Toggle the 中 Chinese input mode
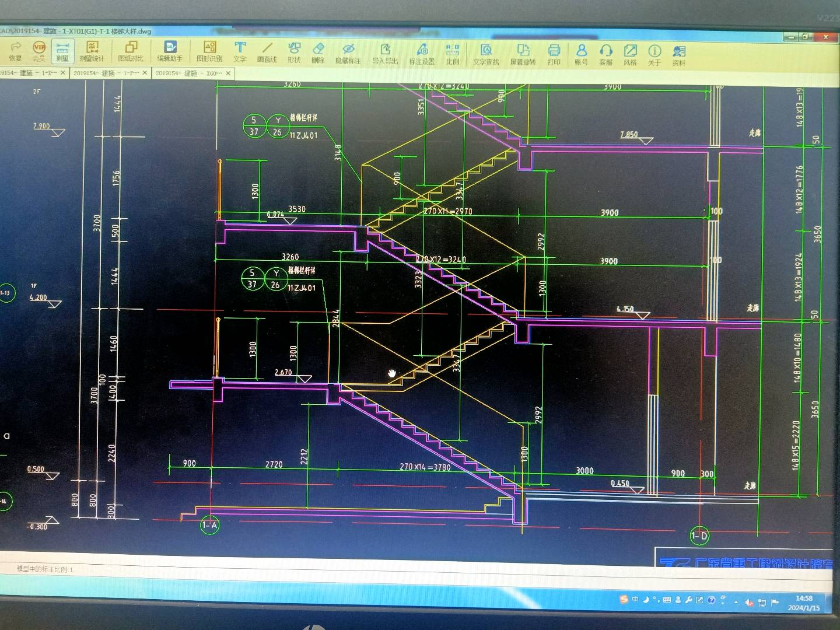The image size is (840, 630). coord(636,599)
